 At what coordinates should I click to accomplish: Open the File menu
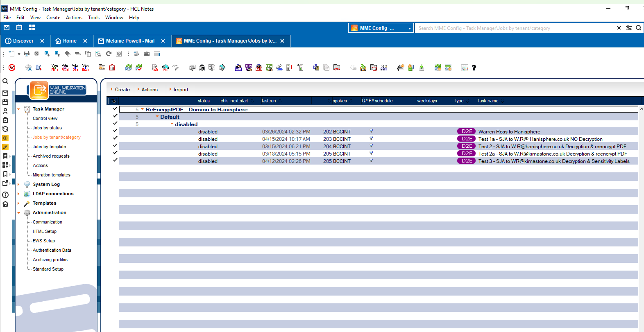(7, 18)
